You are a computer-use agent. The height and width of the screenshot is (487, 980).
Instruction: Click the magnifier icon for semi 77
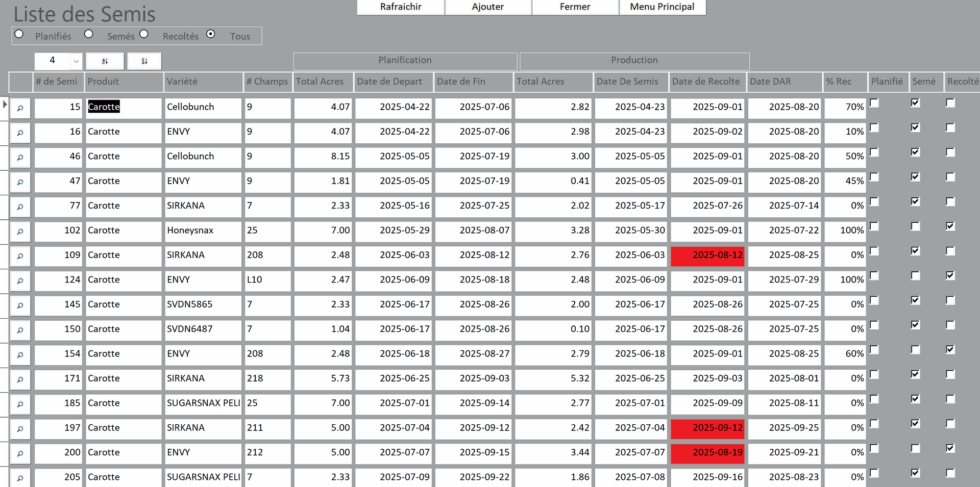20,207
